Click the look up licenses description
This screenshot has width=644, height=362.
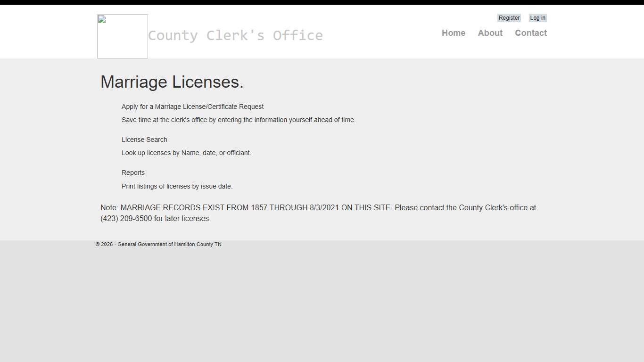pyautogui.click(x=186, y=153)
